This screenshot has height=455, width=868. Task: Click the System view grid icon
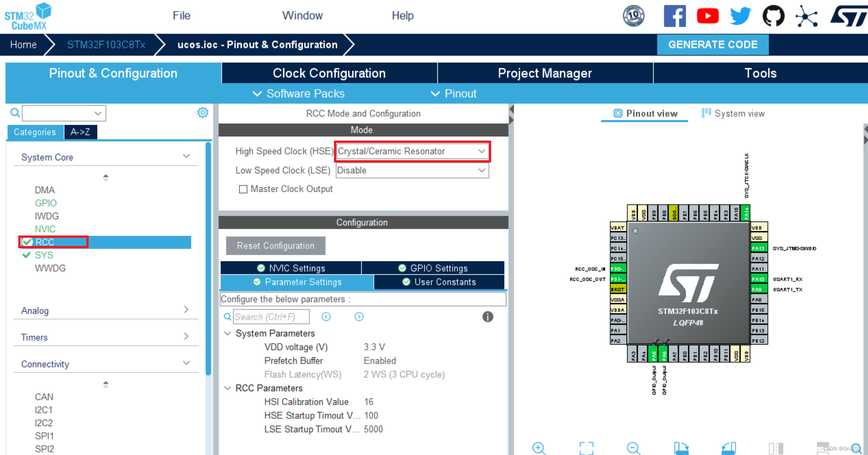click(706, 113)
